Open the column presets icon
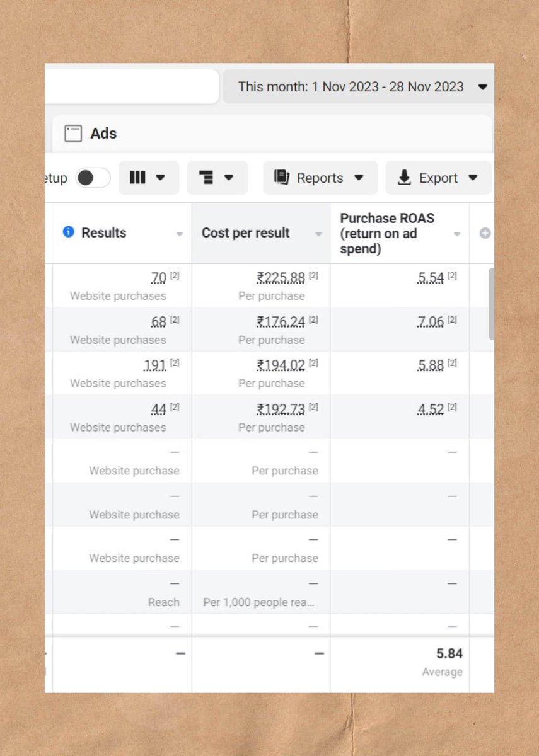 click(x=138, y=178)
